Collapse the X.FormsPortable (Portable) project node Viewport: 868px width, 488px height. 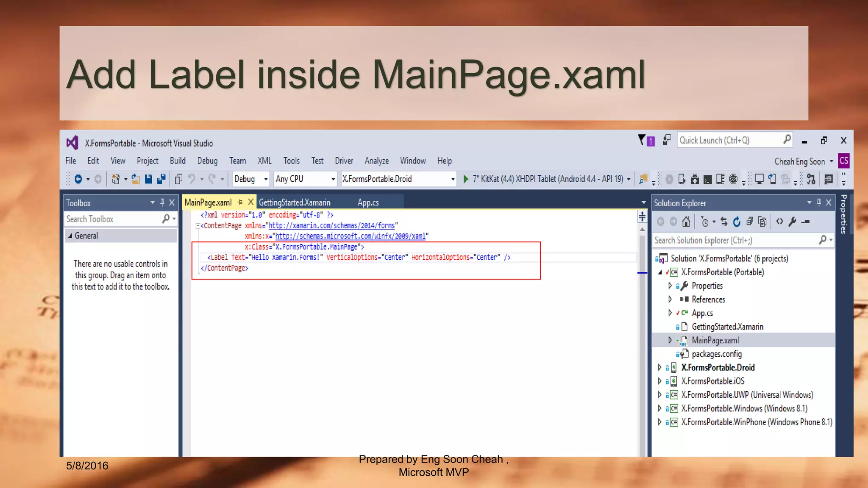pos(660,272)
